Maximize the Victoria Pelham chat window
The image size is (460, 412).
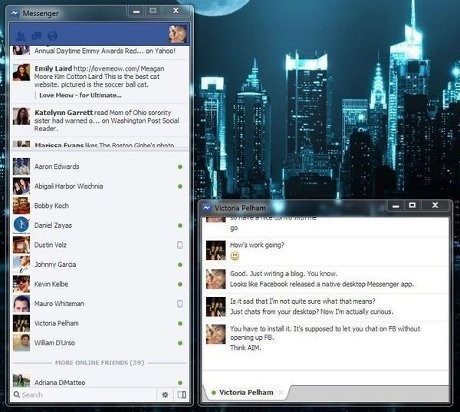412,205
